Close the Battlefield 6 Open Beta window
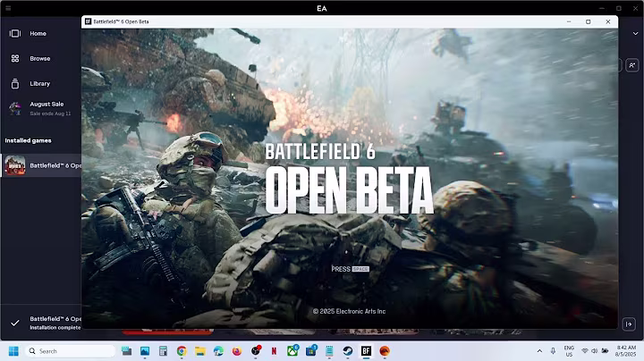This screenshot has width=644, height=361. coord(608,21)
